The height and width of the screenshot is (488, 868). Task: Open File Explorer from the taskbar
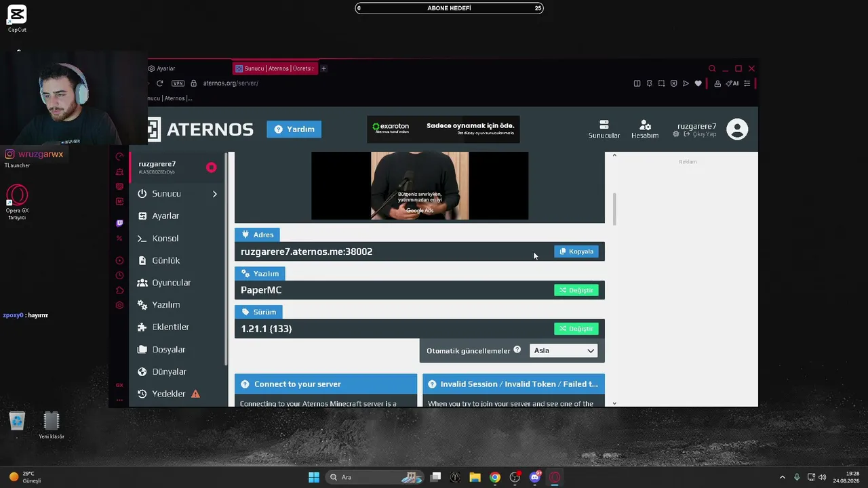475,477
